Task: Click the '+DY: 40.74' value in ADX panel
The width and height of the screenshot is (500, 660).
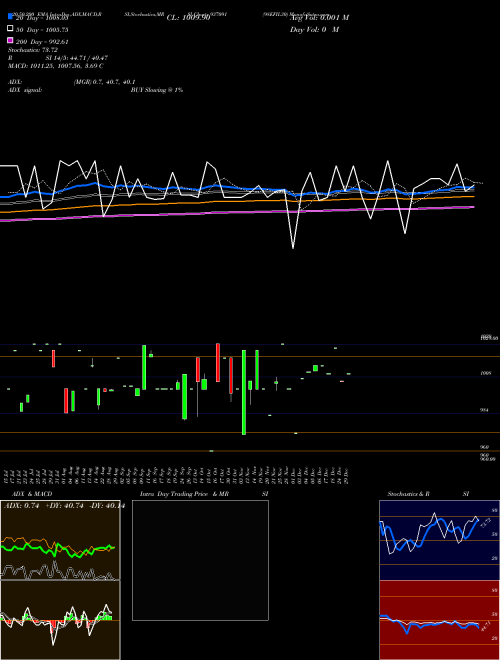Action: [64, 506]
